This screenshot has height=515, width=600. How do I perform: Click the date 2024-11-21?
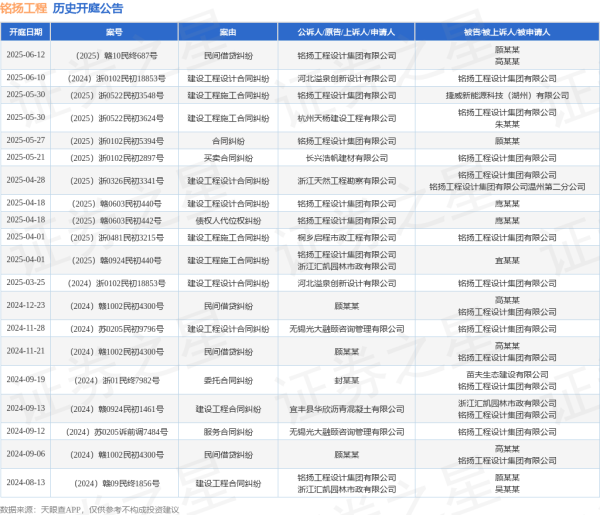pyautogui.click(x=26, y=351)
